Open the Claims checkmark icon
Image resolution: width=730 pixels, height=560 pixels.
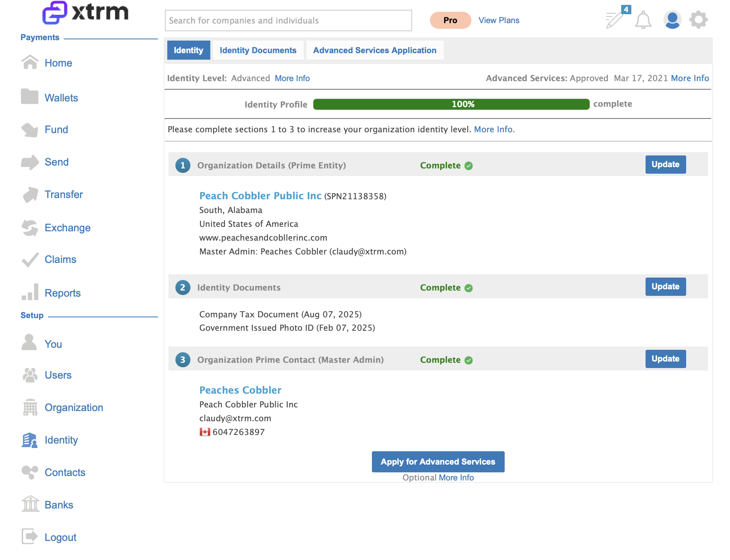30,260
